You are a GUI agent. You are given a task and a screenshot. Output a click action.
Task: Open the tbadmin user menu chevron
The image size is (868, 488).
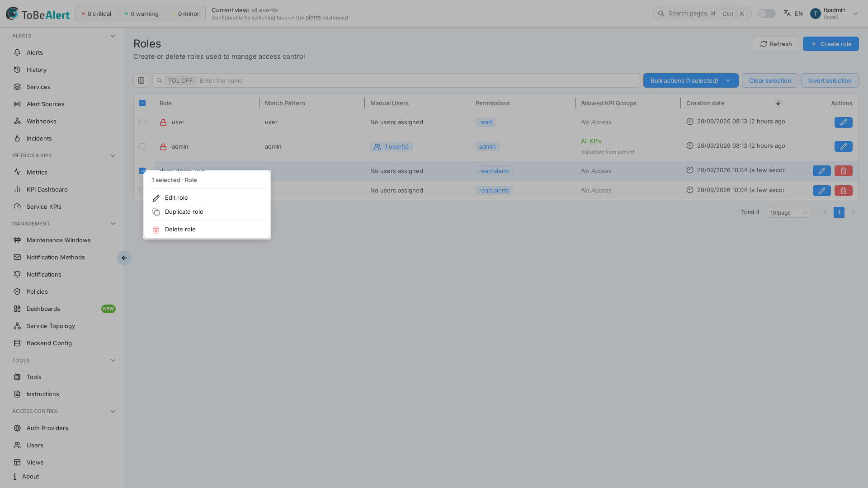(855, 14)
